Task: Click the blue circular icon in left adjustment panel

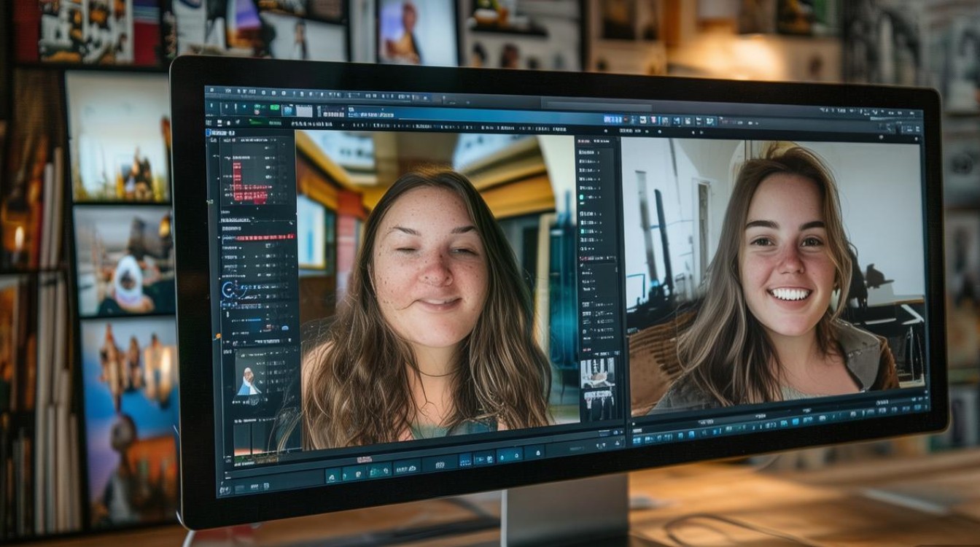Action: pos(229,289)
